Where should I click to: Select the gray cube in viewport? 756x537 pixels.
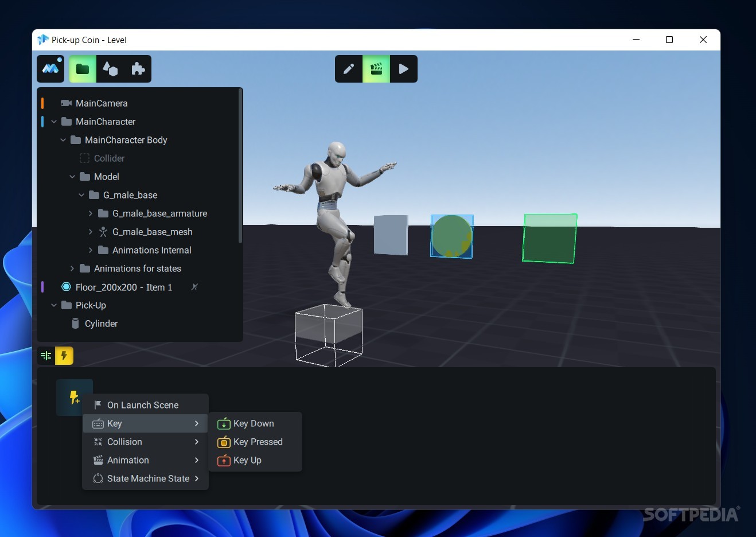pyautogui.click(x=391, y=235)
